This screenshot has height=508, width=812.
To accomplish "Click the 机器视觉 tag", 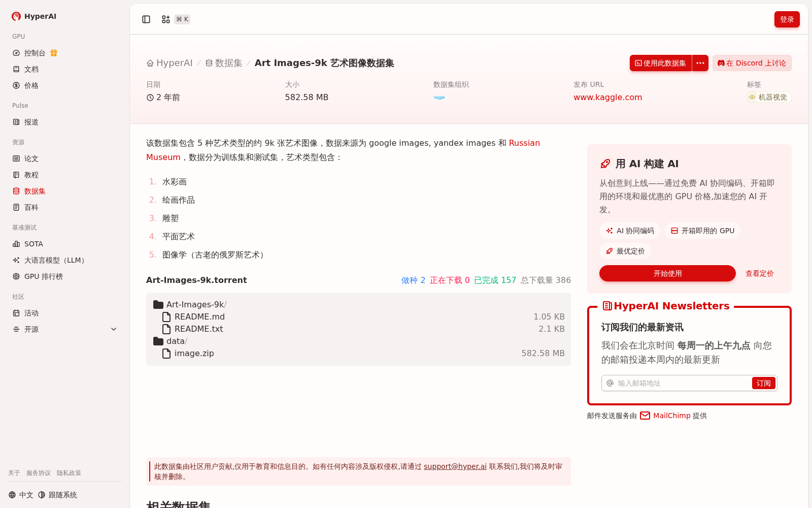I will pyautogui.click(x=769, y=97).
